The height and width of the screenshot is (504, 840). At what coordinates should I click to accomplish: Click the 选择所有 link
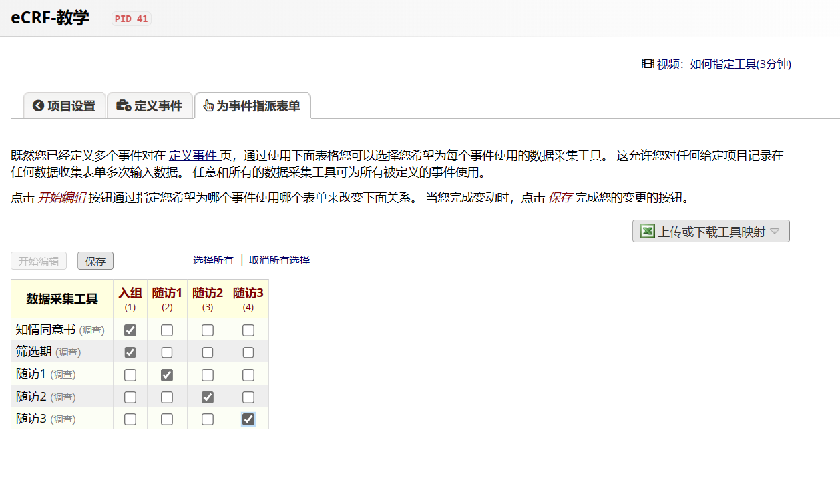pos(213,260)
